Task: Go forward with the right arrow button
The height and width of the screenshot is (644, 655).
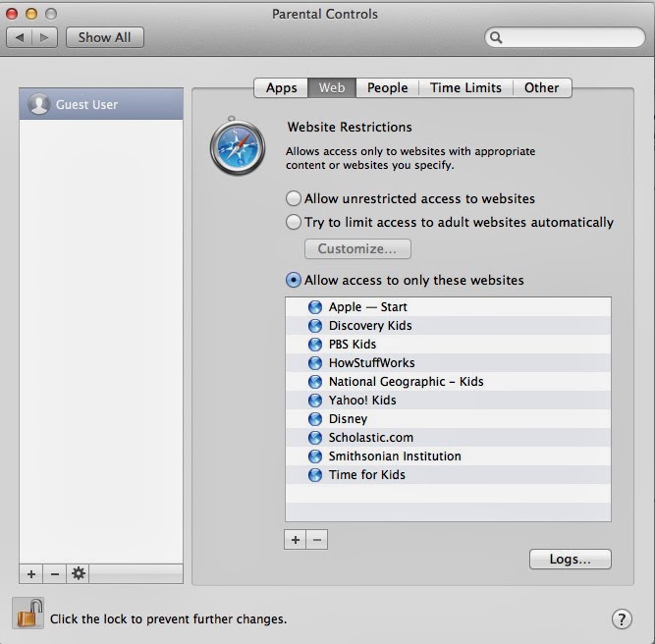Action: [44, 37]
